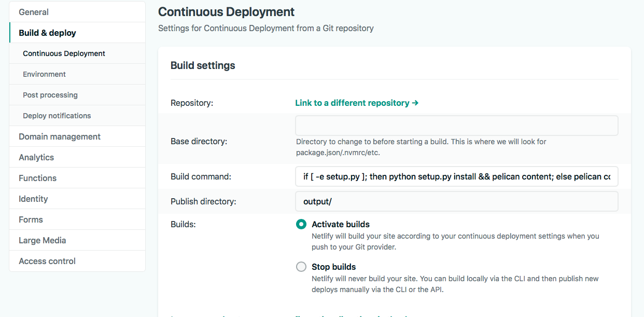The height and width of the screenshot is (317, 644).
Task: Open the Forms settings
Action: (31, 219)
